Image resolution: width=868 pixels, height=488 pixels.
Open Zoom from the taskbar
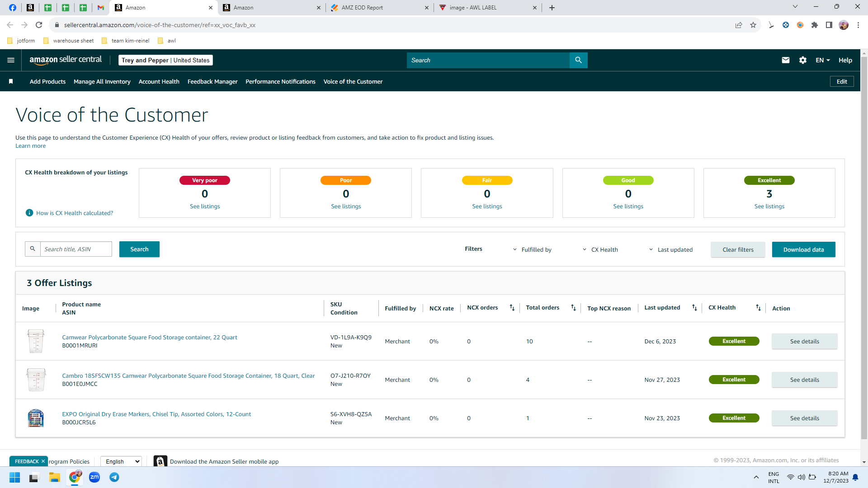tap(94, 477)
